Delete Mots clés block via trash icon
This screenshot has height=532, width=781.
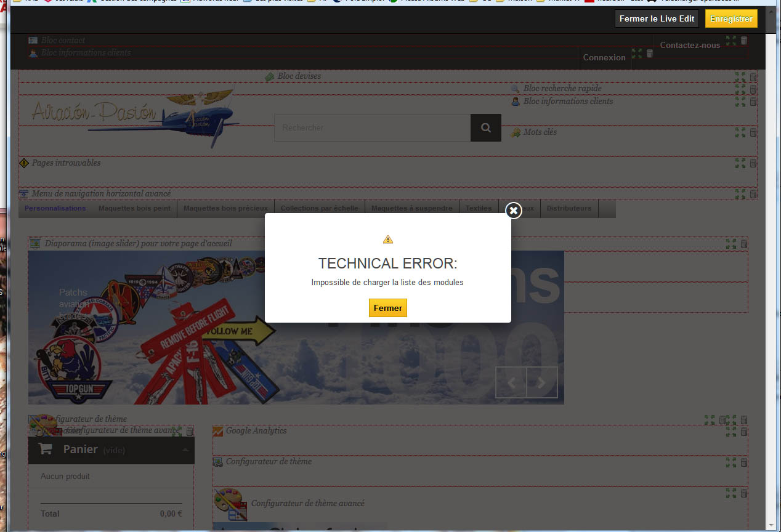(753, 132)
